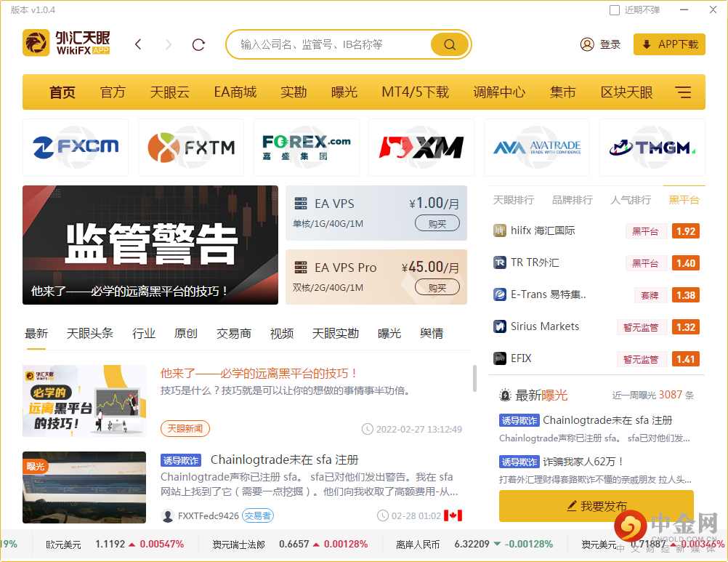Click the 近一周曝光 3087 条 count
The width and height of the screenshot is (728, 562).
pos(652,396)
